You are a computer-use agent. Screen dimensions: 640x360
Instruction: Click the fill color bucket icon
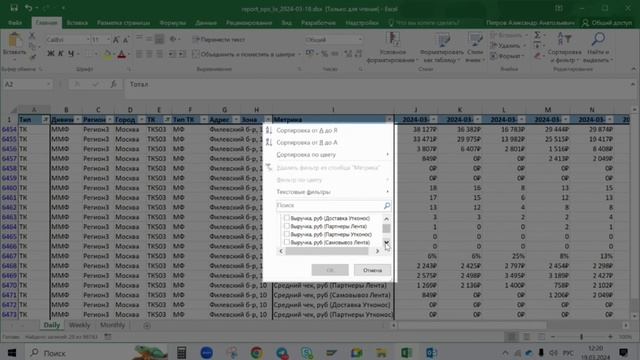coord(107,54)
